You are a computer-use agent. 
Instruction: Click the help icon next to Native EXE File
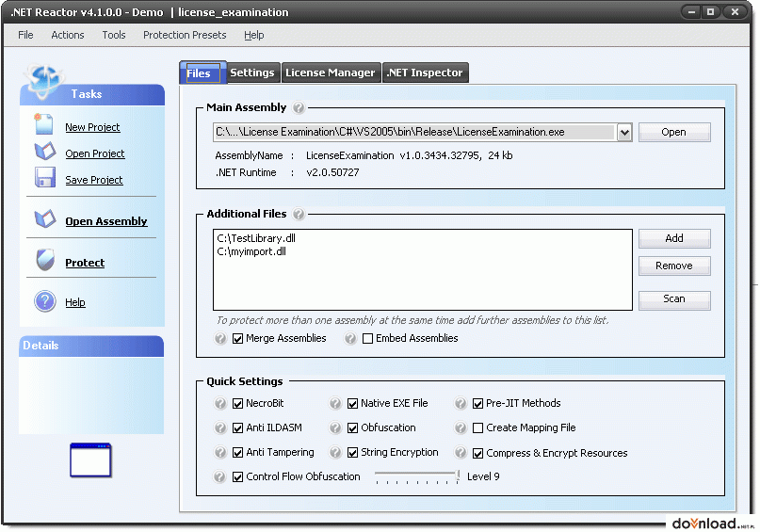point(335,403)
